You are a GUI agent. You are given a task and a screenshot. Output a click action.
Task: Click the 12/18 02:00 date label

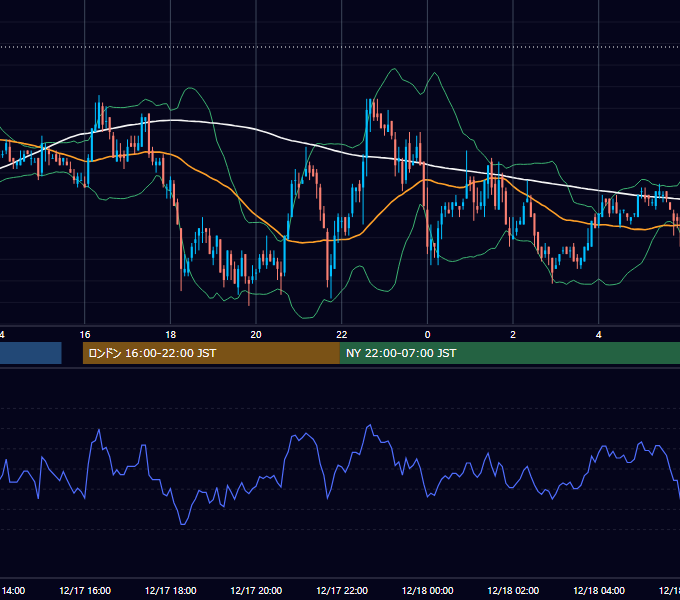coord(513,590)
